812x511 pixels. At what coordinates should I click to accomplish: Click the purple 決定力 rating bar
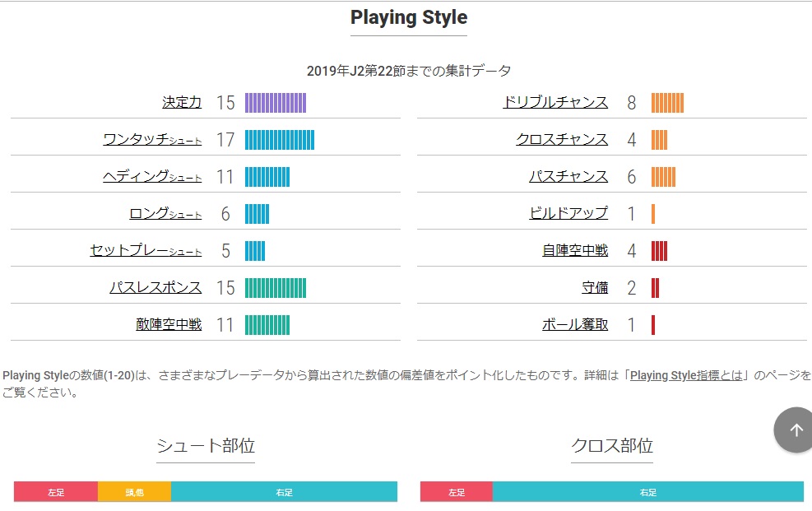(276, 103)
